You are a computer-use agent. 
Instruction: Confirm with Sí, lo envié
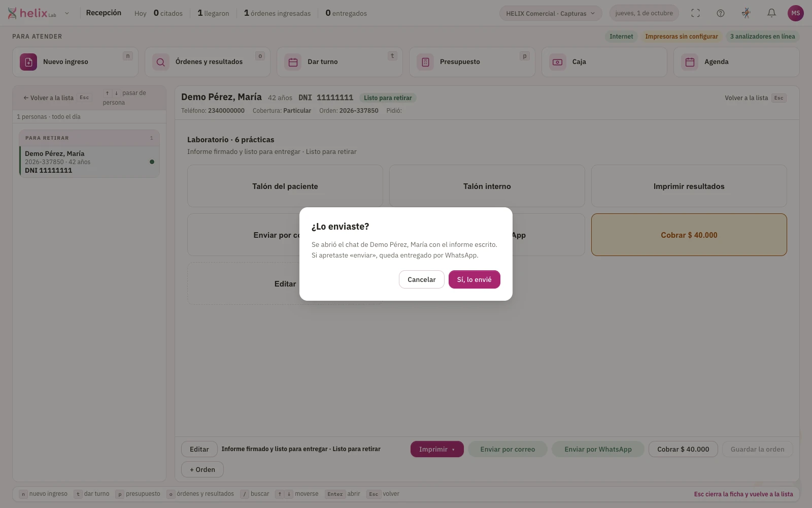(x=474, y=279)
